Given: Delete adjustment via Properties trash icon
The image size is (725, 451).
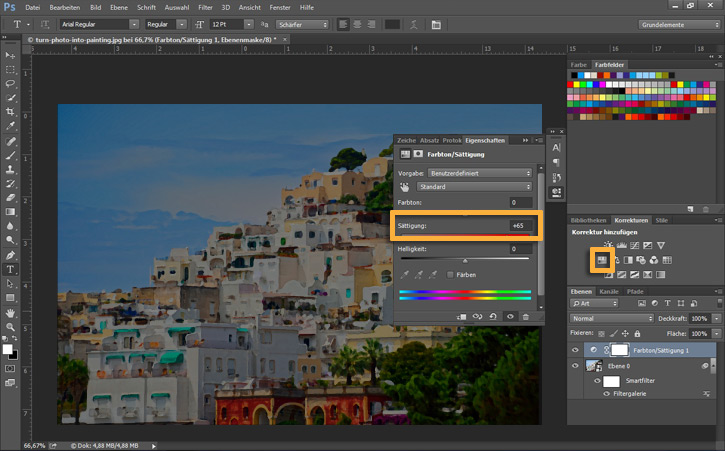Looking at the screenshot, I should (x=524, y=316).
